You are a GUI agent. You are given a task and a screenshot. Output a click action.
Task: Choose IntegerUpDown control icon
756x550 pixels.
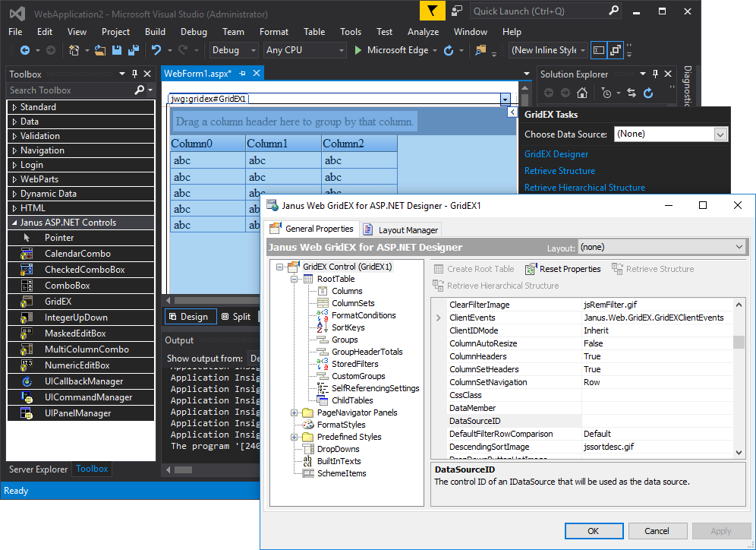point(27,318)
